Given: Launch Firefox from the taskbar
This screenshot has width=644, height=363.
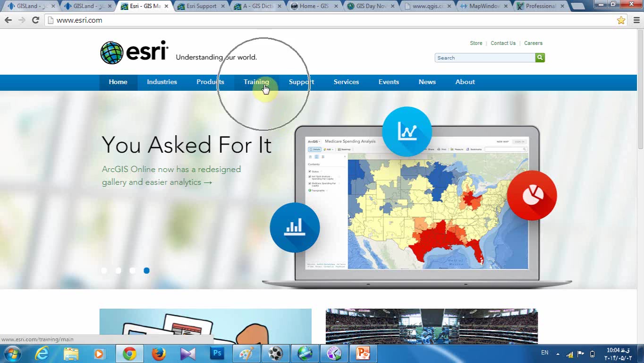Looking at the screenshot, I should (159, 354).
